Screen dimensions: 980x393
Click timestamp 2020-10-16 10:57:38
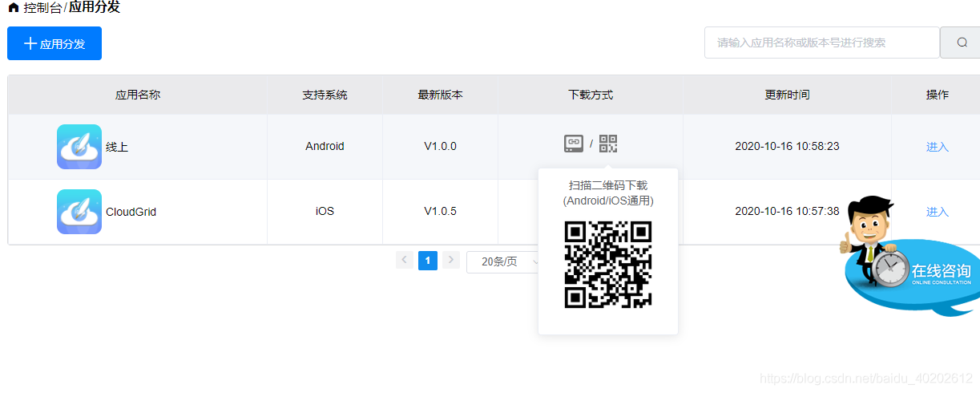[787, 212]
